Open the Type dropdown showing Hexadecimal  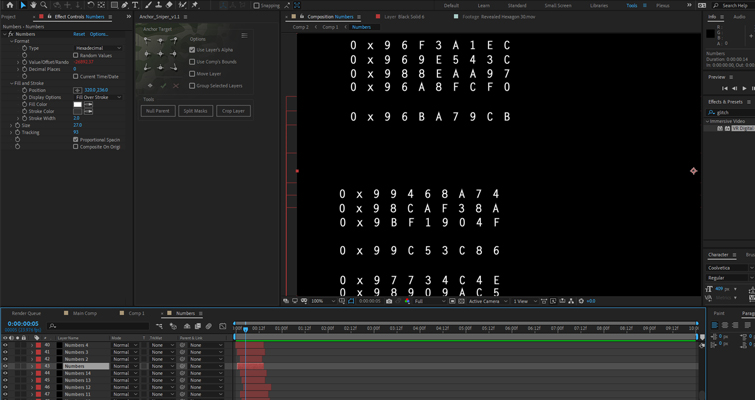97,48
